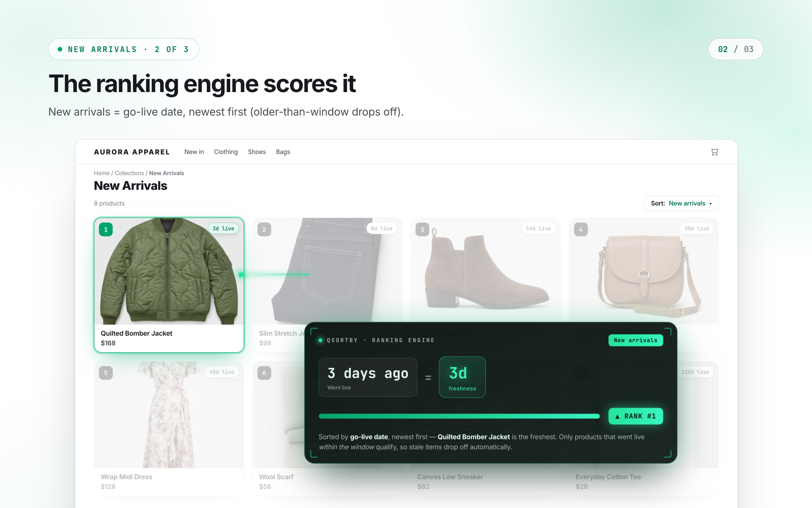This screenshot has height=508, width=812.
Task: Click the New Arrivals 2 of 3 pill
Action: (123, 49)
